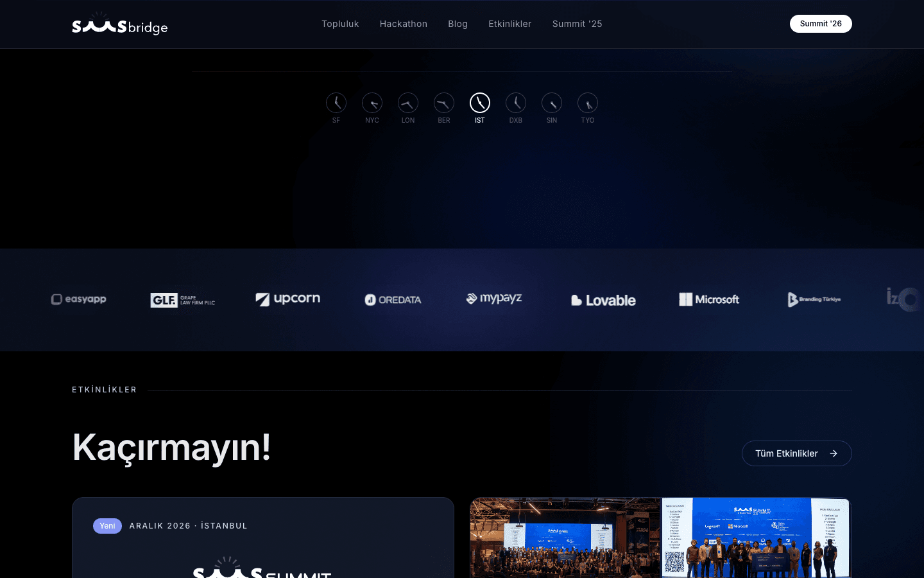Click the upcorn sponsor logo
Image resolution: width=924 pixels, height=578 pixels.
coord(288,299)
